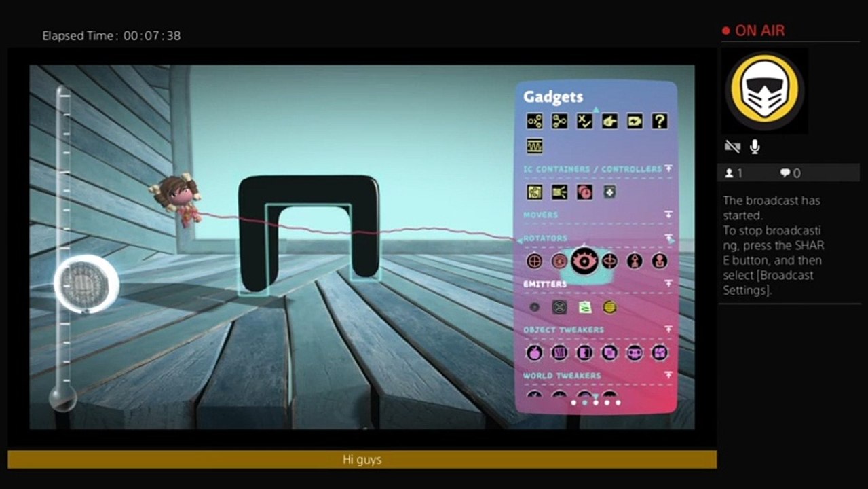868x489 pixels.
Task: Click the Hi guys comment bar
Action: [x=362, y=460]
